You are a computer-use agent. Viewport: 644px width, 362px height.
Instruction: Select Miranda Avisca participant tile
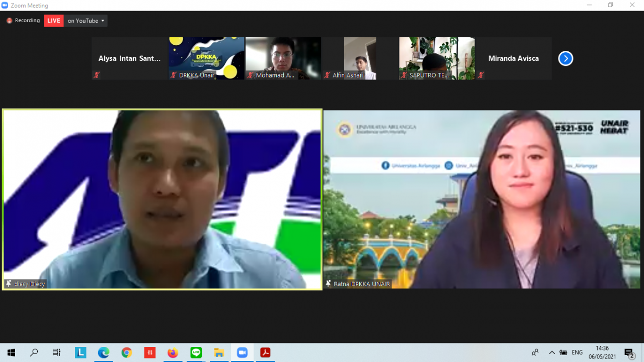[513, 58]
